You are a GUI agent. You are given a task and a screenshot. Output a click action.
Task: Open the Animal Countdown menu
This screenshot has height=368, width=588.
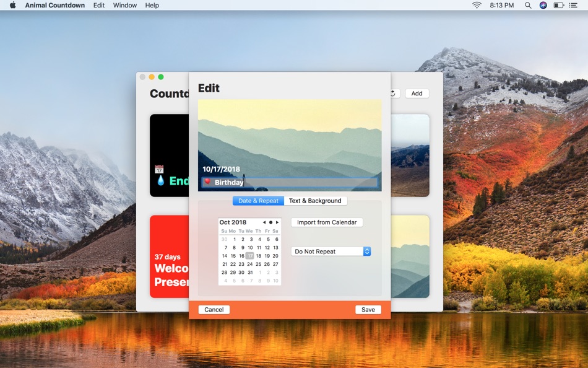(x=54, y=5)
